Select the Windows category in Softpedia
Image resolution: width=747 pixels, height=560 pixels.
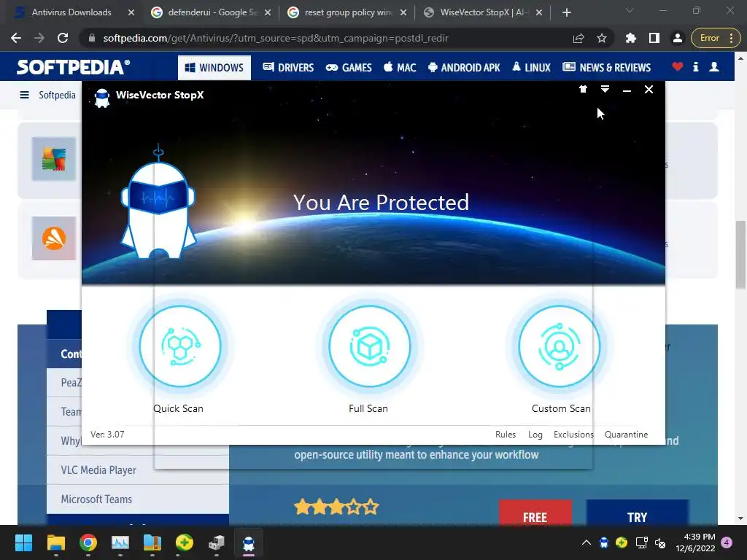pos(214,68)
